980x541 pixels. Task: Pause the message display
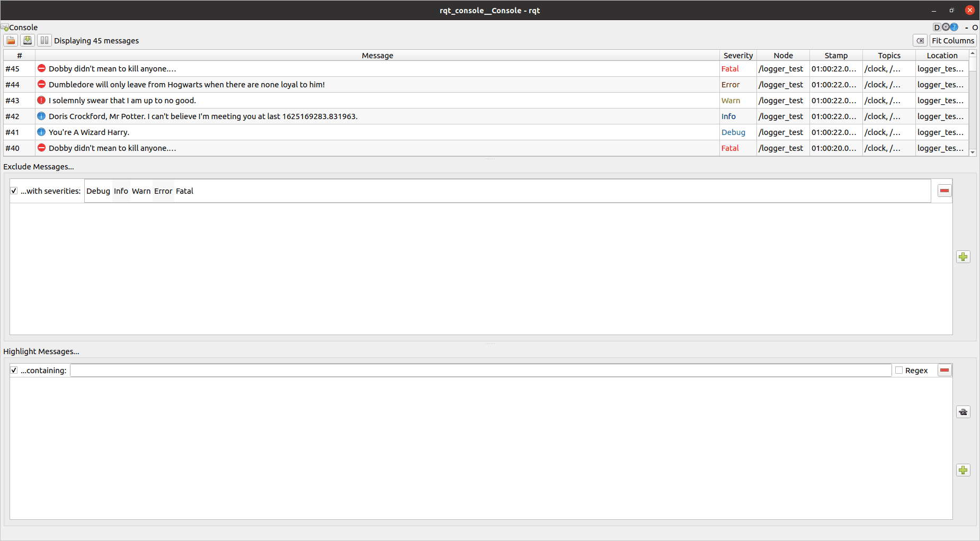coord(44,41)
